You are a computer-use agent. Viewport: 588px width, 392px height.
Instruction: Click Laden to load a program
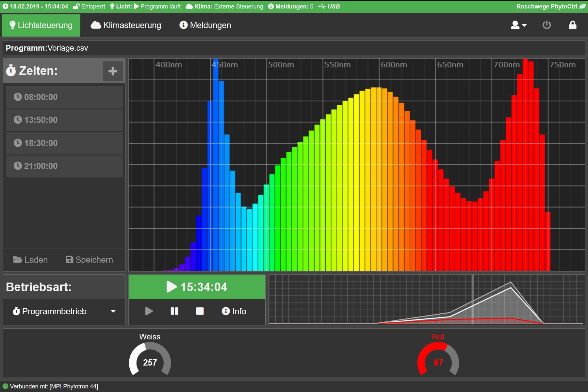tap(30, 260)
